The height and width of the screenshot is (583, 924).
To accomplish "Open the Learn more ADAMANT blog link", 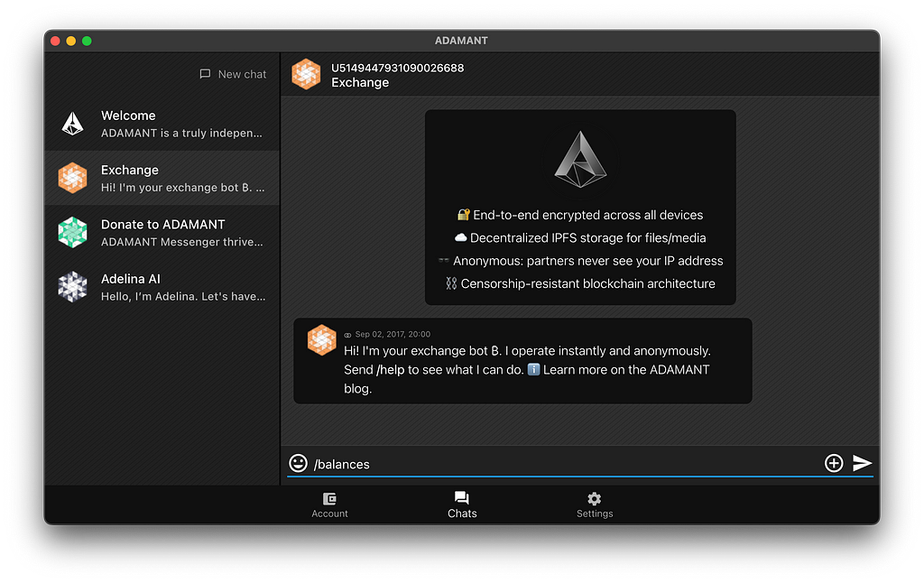I will point(626,370).
